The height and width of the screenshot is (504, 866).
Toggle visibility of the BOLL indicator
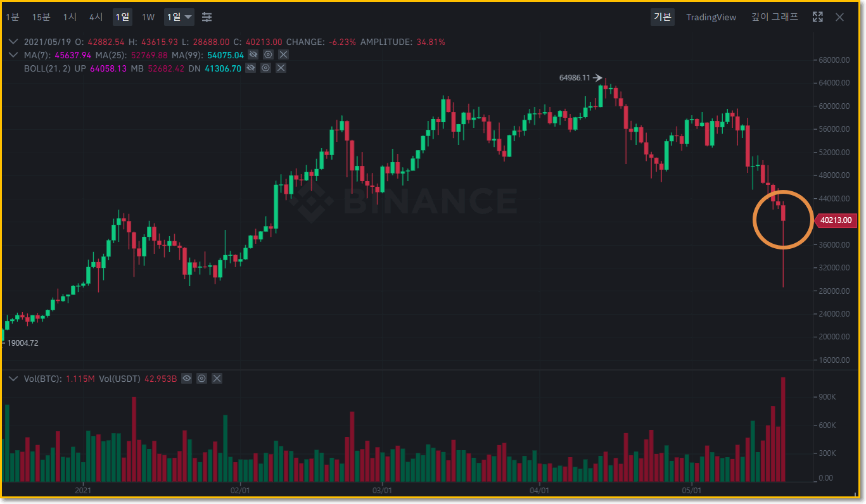click(250, 68)
